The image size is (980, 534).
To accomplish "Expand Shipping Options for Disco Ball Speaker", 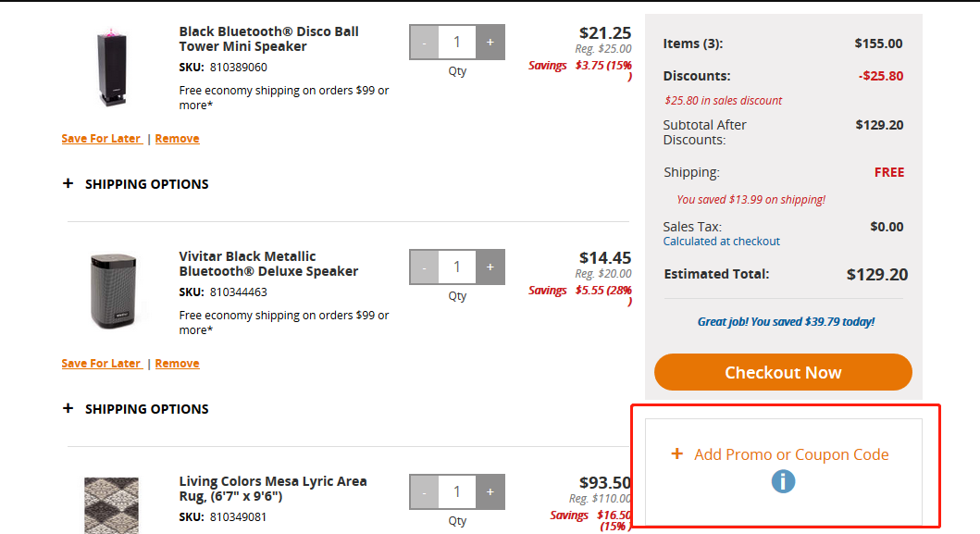I will (x=136, y=184).
